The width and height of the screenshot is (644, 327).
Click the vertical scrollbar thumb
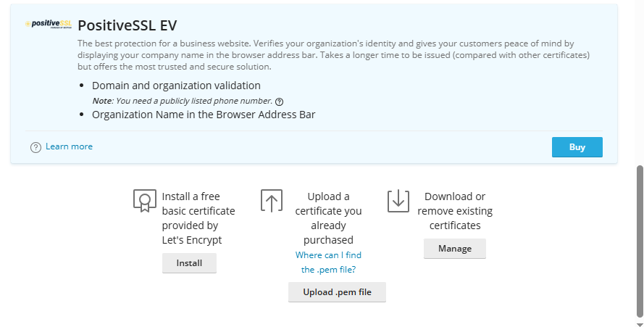tap(640, 241)
